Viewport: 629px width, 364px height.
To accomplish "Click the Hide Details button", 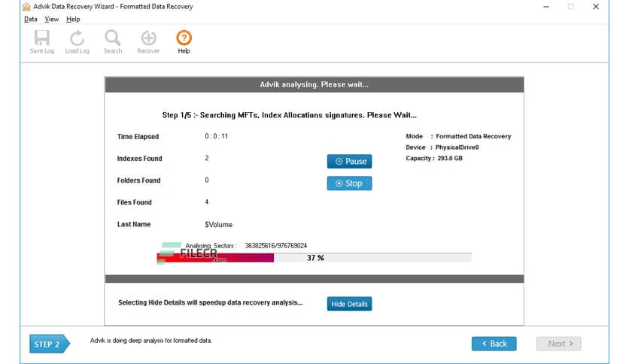I will (349, 304).
